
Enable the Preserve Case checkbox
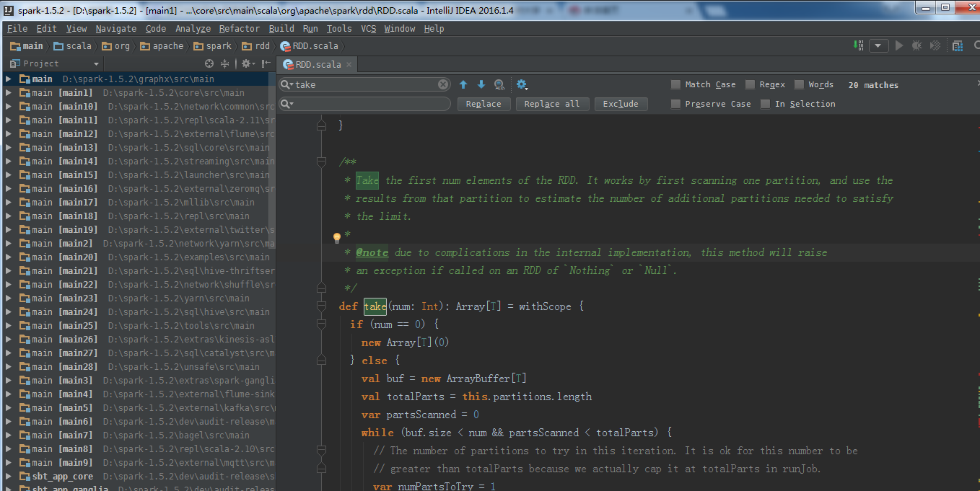(675, 104)
